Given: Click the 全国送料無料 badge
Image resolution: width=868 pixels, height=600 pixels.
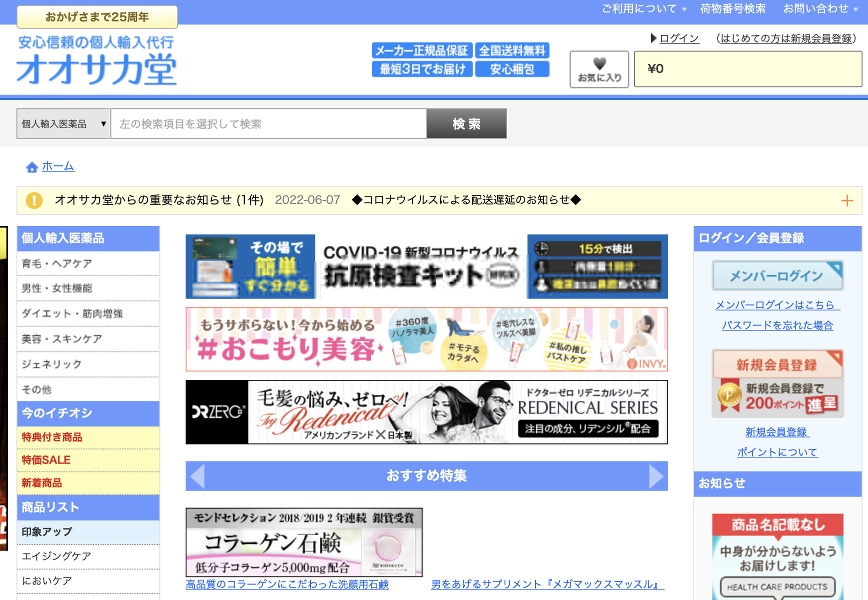Looking at the screenshot, I should pos(512,50).
